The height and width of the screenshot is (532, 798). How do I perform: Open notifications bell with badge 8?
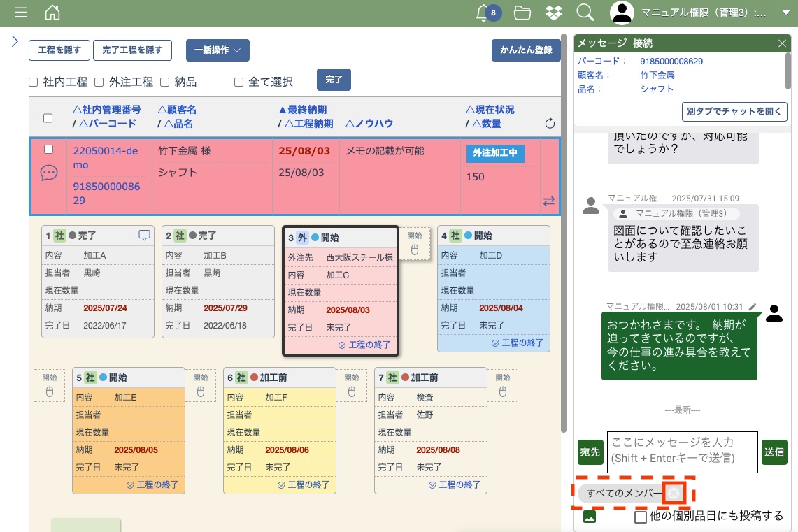click(482, 13)
